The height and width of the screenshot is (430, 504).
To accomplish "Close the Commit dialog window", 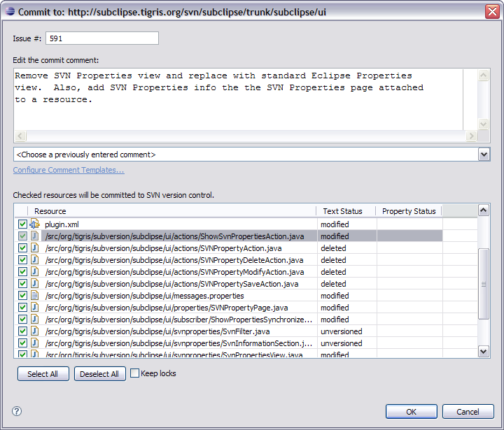I will [492, 12].
